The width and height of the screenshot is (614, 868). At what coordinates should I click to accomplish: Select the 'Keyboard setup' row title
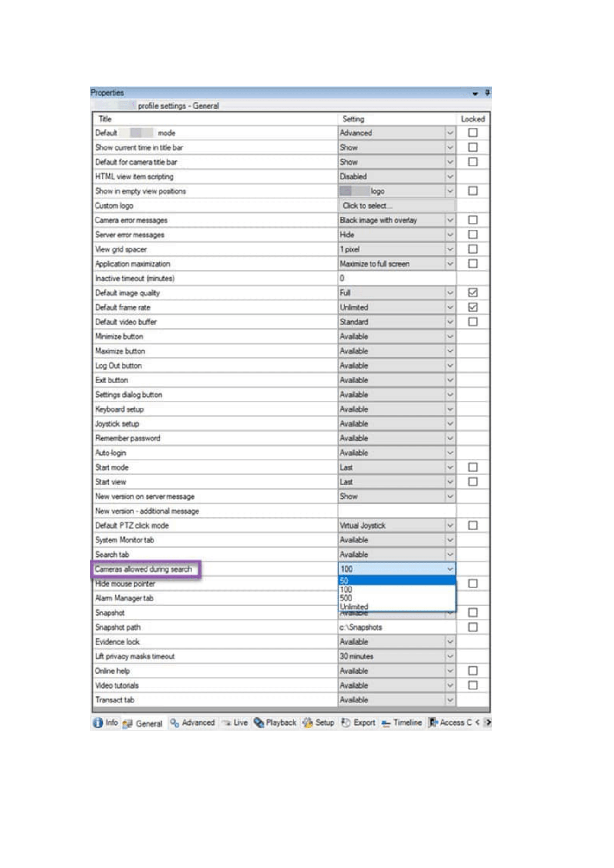(x=119, y=409)
